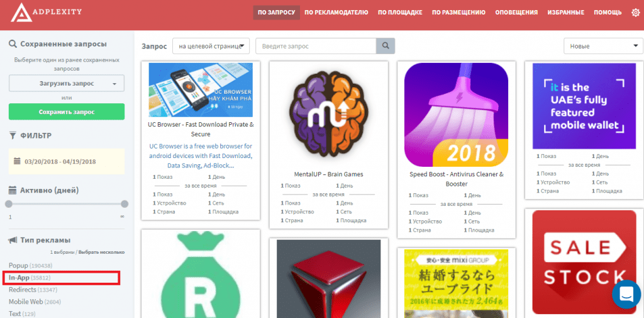
Task: Switch to ПО РЕКЛАМОДАТЕЛЮ tab
Action: (x=336, y=13)
